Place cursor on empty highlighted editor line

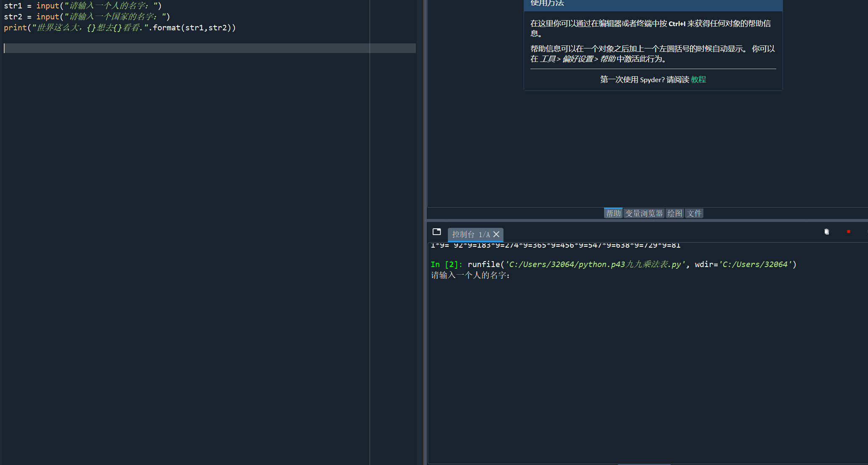[x=168, y=48]
